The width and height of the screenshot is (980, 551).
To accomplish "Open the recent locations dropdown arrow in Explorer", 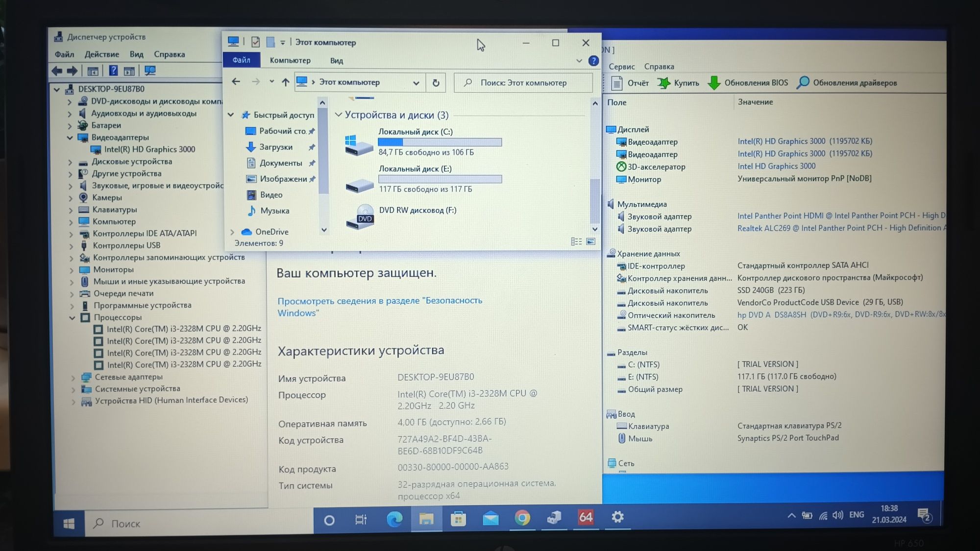I will pyautogui.click(x=271, y=82).
